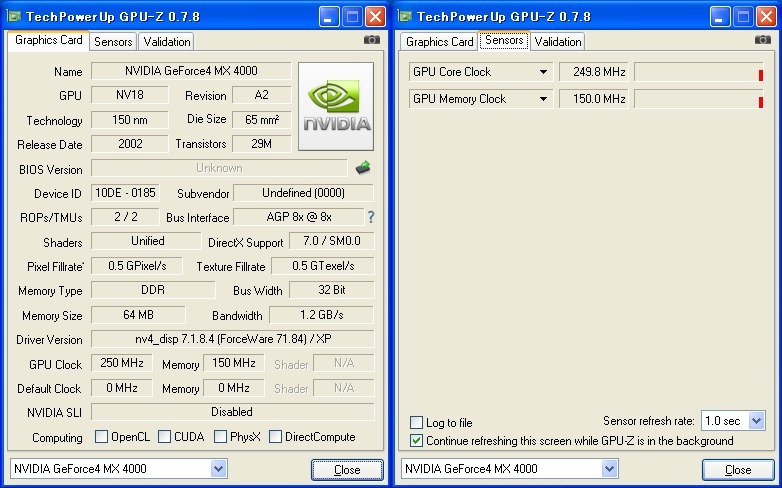Image resolution: width=782 pixels, height=488 pixels.
Task: Switch to Sensors tab in left window
Action: 113,42
